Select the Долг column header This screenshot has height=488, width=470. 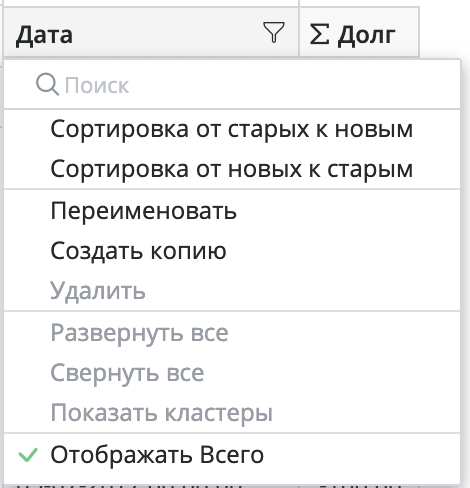tap(359, 32)
